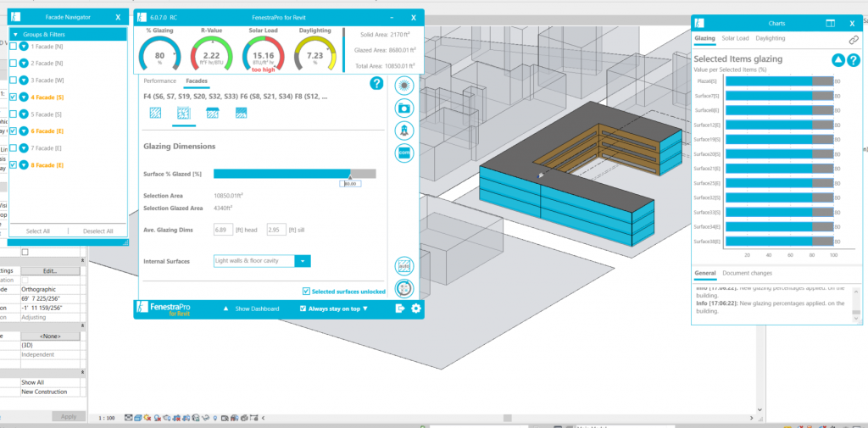
Task: Click the Solar Load gauge
Action: point(263,53)
